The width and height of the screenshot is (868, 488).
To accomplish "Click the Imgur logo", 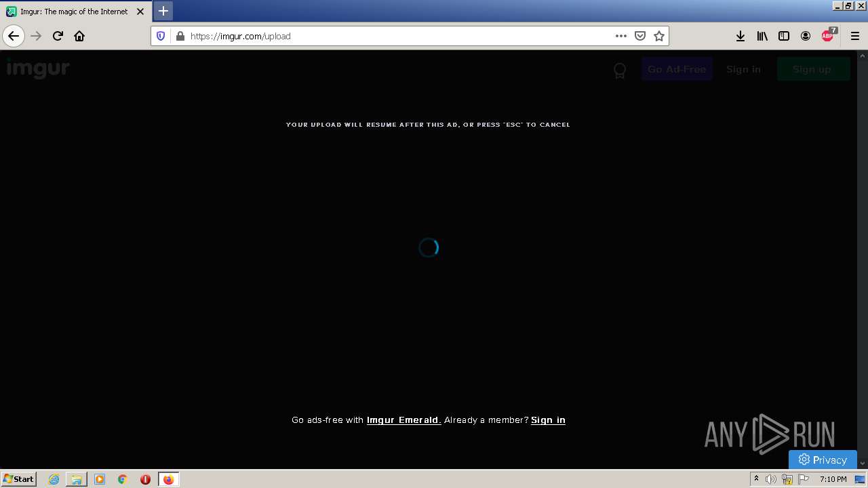I will tap(38, 68).
